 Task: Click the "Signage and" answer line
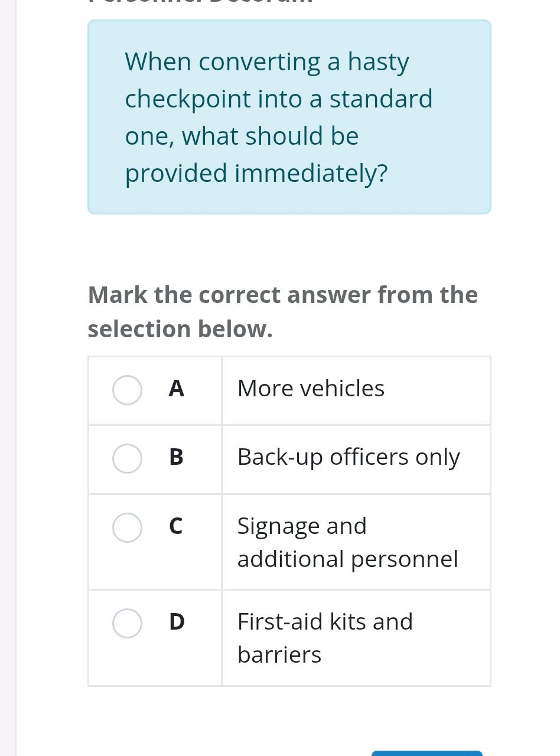click(x=302, y=526)
